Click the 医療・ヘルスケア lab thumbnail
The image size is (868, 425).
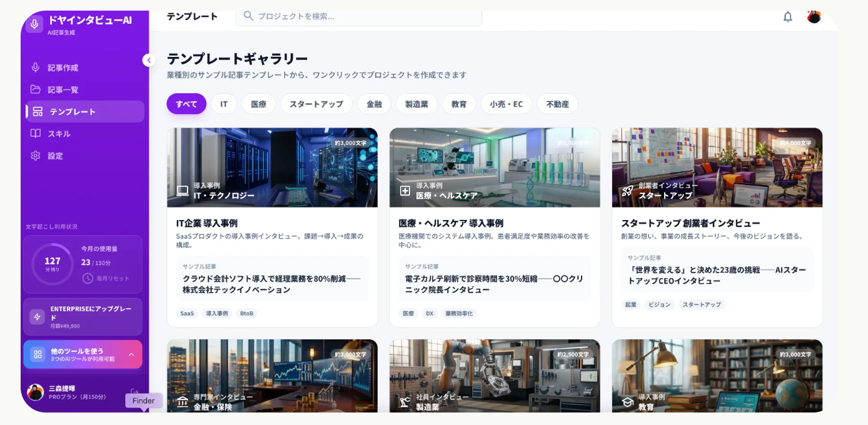495,167
